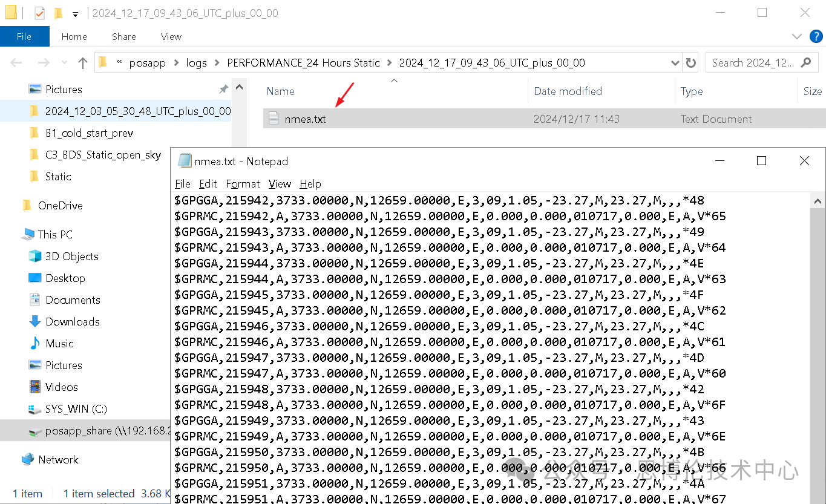
Task: Open SYS_WIN (C:) drive
Action: pyautogui.click(x=76, y=409)
